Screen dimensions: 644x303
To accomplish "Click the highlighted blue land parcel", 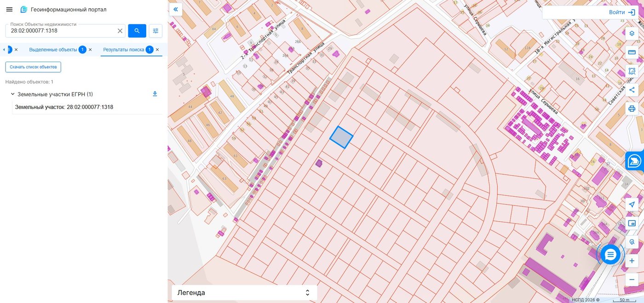I will pyautogui.click(x=341, y=137).
